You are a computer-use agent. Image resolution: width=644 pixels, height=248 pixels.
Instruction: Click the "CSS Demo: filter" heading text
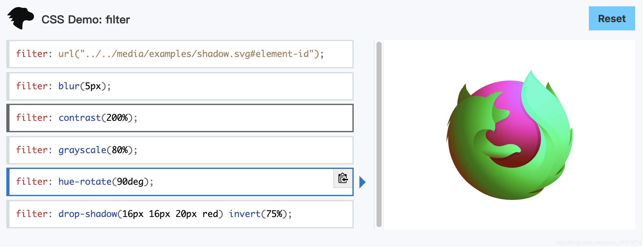(86, 20)
